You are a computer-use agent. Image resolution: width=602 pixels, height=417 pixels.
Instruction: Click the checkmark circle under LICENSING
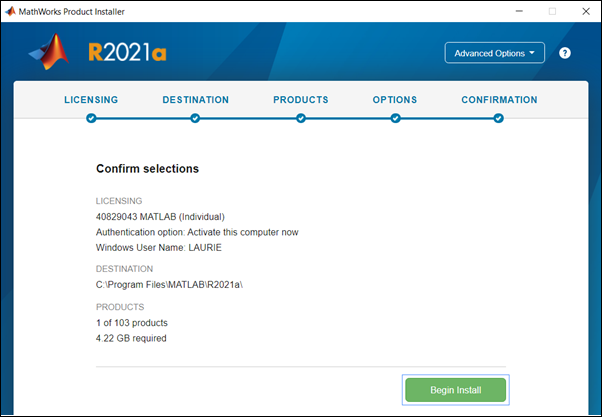click(x=91, y=118)
